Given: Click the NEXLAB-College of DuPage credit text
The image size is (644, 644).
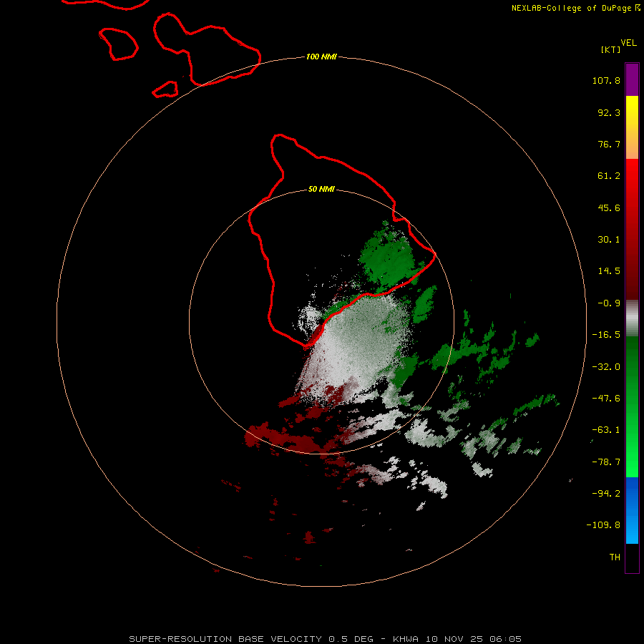Looking at the screenshot, I should (575, 8).
